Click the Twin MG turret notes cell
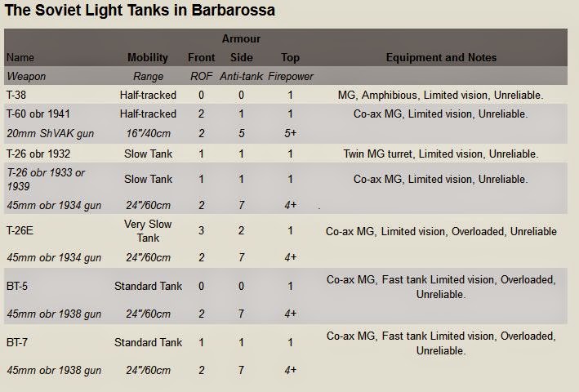 point(441,154)
